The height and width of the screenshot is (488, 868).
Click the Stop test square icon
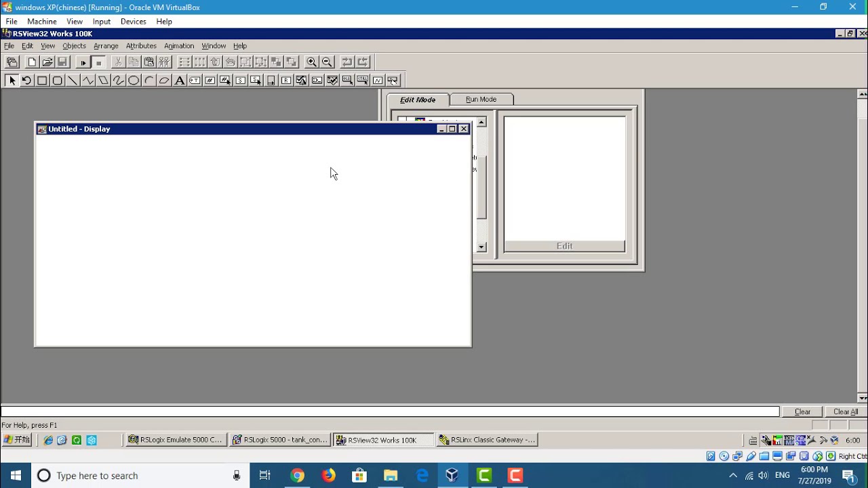coord(98,62)
